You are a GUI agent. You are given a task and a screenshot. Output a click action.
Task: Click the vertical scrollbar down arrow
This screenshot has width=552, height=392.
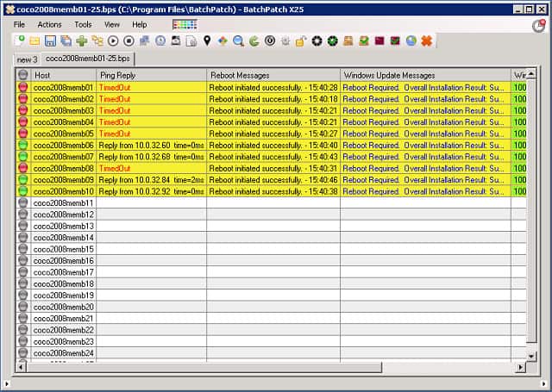[531, 356]
